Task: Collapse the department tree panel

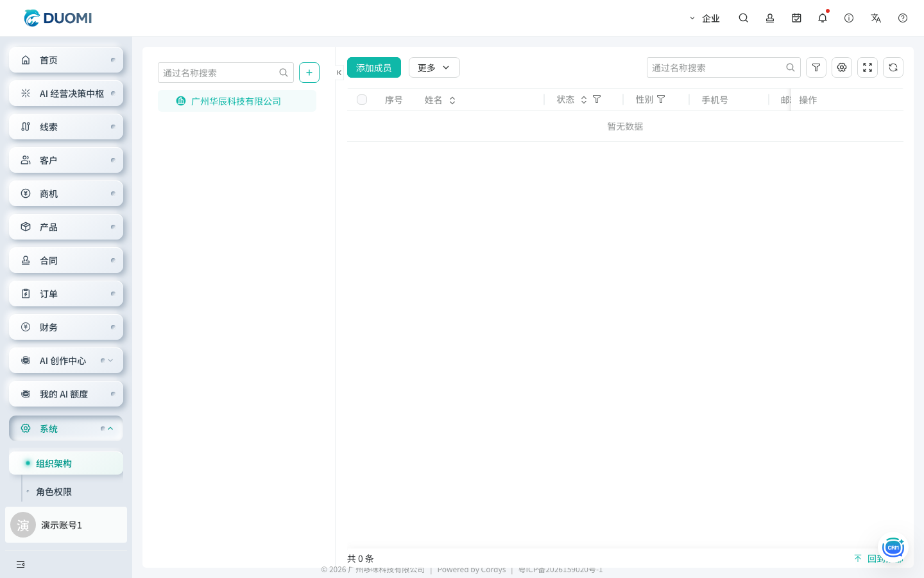Action: [x=339, y=73]
